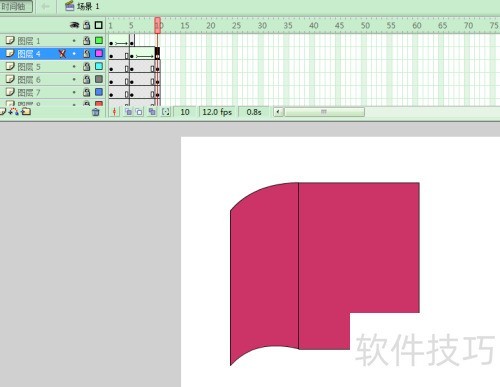Toggle lock icon of 图层 1
Viewport: 500px width, 387px height.
tap(87, 40)
